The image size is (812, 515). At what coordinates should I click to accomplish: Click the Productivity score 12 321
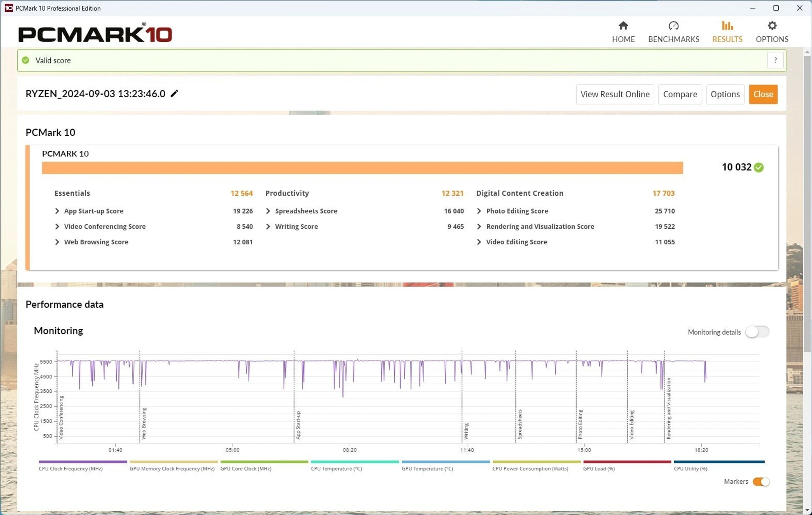453,193
